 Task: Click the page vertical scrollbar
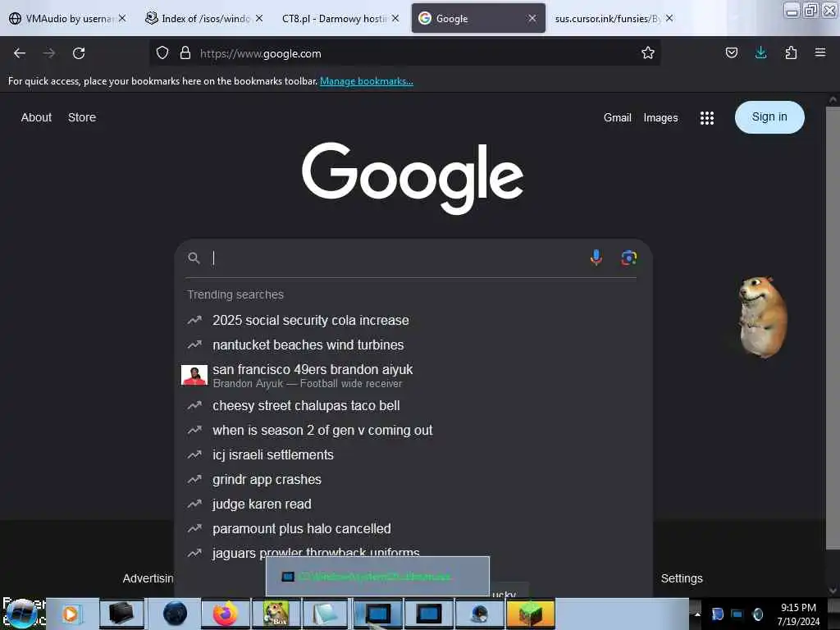[833, 328]
